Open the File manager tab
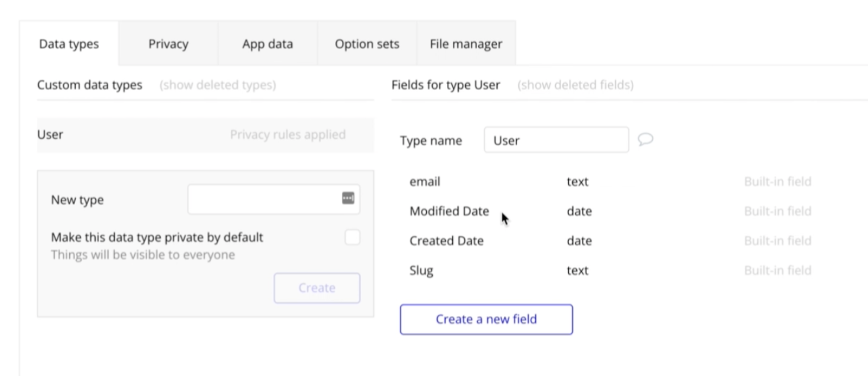This screenshot has width=868, height=376. 466,44
